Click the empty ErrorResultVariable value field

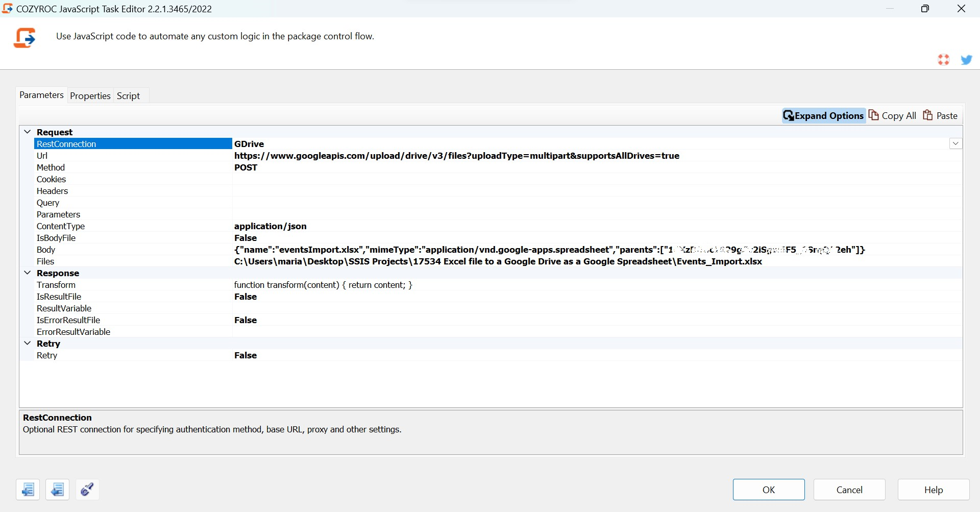(597, 332)
